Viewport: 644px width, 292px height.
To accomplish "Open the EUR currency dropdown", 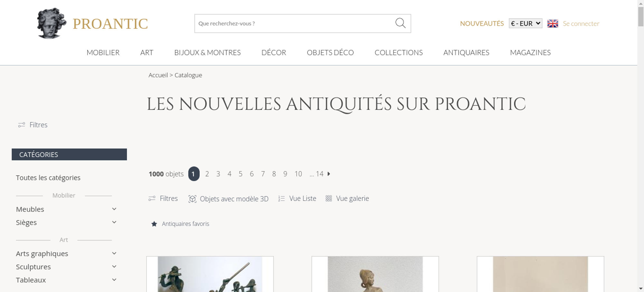I will (x=526, y=23).
